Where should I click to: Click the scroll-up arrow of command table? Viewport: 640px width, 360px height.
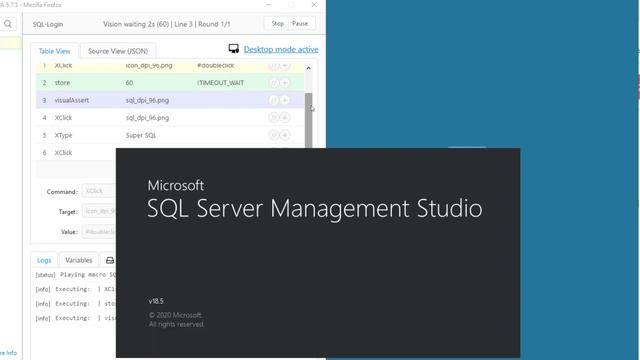click(x=309, y=68)
